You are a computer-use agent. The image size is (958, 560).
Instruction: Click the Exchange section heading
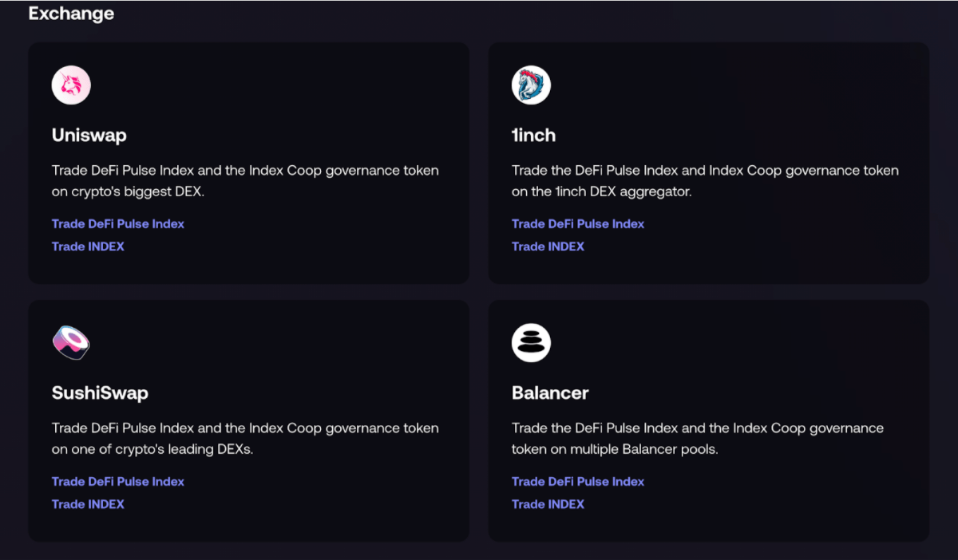(71, 14)
